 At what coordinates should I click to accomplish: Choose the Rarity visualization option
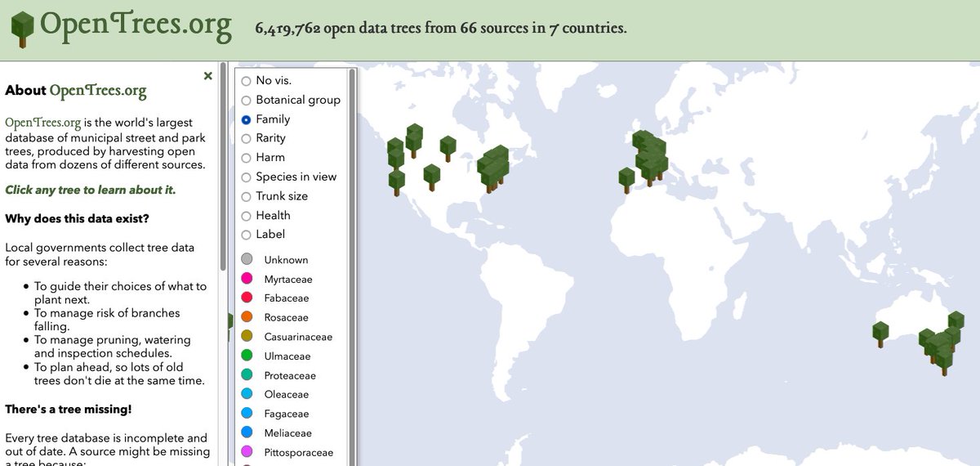click(x=247, y=138)
